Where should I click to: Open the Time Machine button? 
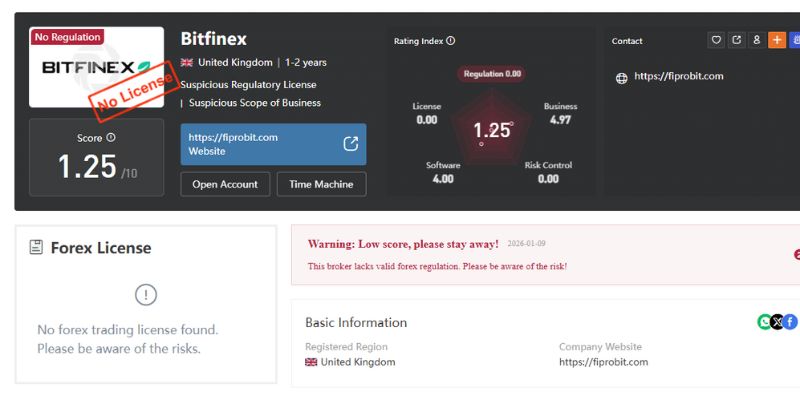click(321, 184)
